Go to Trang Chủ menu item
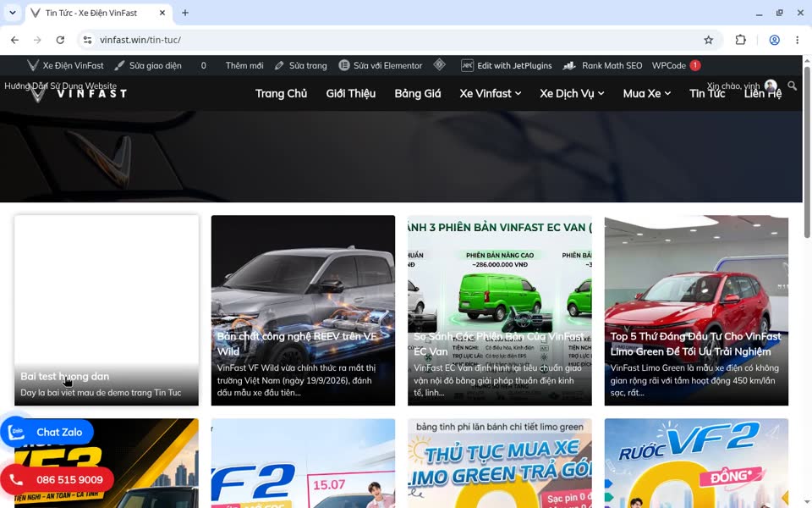 click(x=281, y=93)
